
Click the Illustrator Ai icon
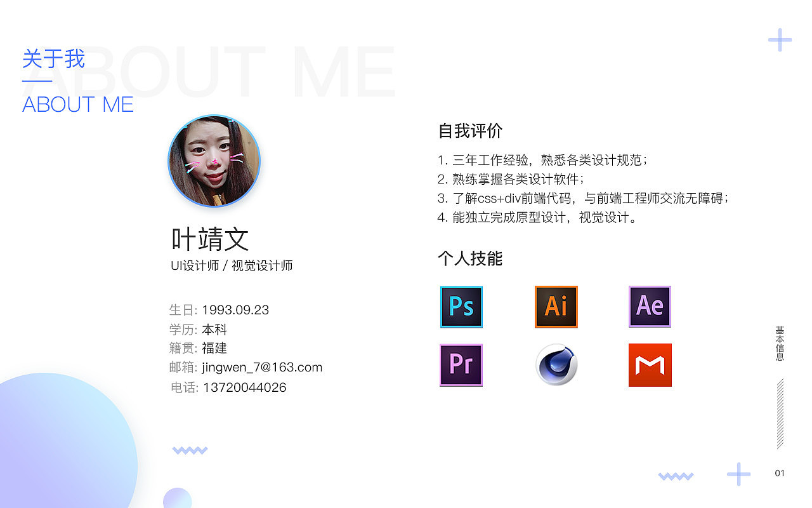[556, 307]
